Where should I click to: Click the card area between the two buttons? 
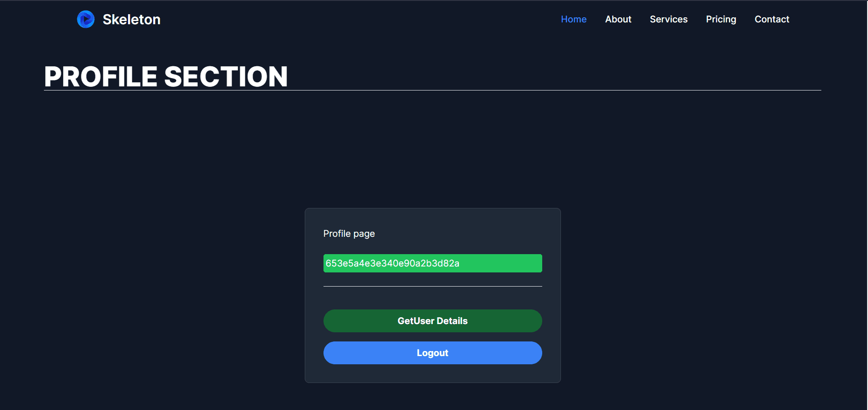pos(432,337)
